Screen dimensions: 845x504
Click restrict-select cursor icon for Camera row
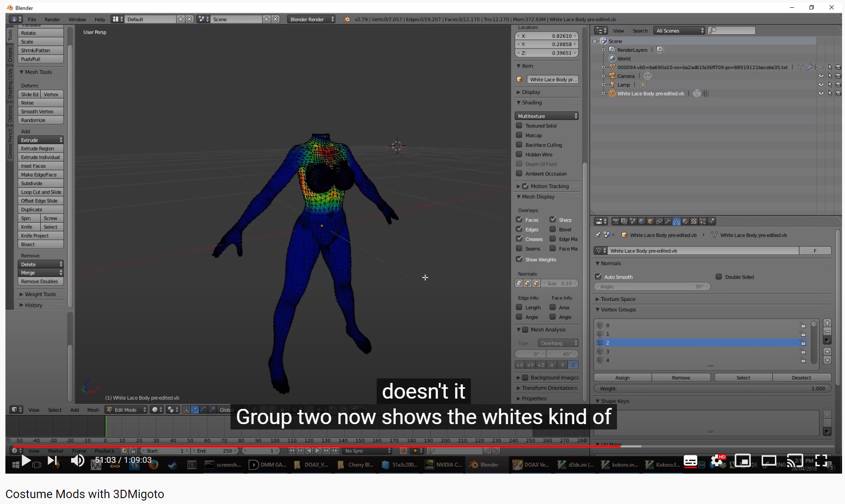point(830,76)
